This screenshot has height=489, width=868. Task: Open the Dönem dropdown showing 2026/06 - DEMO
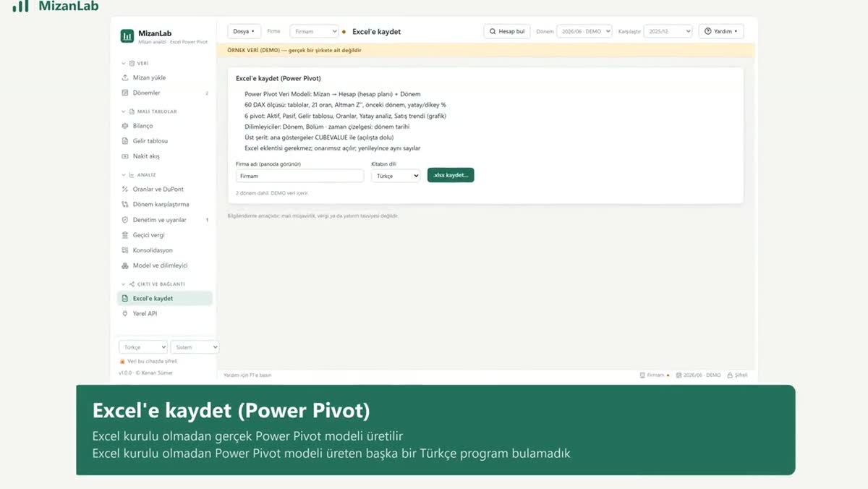(584, 32)
